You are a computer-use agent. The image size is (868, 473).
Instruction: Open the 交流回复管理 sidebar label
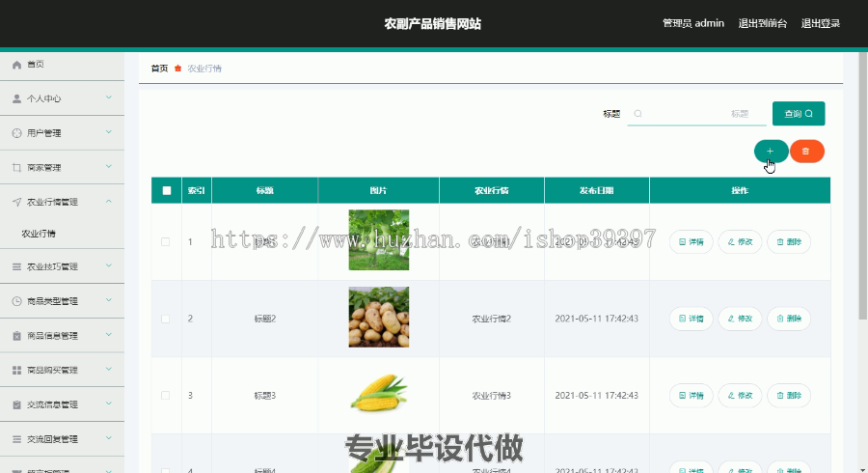point(53,439)
